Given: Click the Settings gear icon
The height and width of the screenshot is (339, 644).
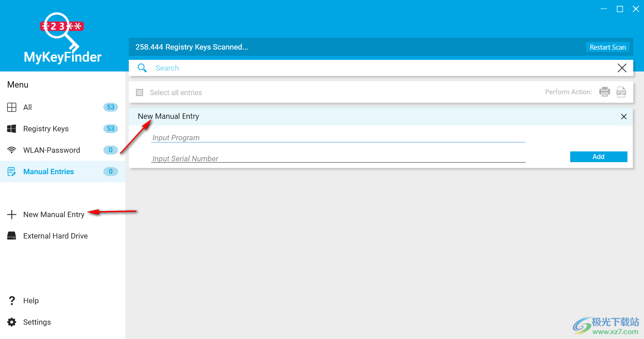Looking at the screenshot, I should 12,322.
